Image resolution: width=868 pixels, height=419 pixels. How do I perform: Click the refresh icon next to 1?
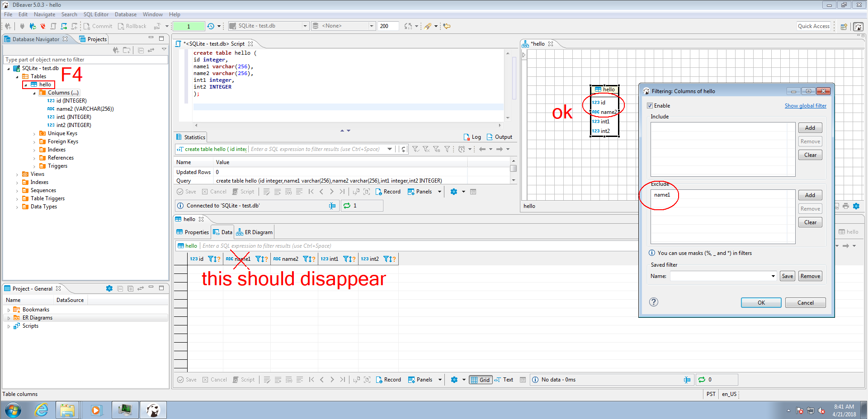pos(347,206)
